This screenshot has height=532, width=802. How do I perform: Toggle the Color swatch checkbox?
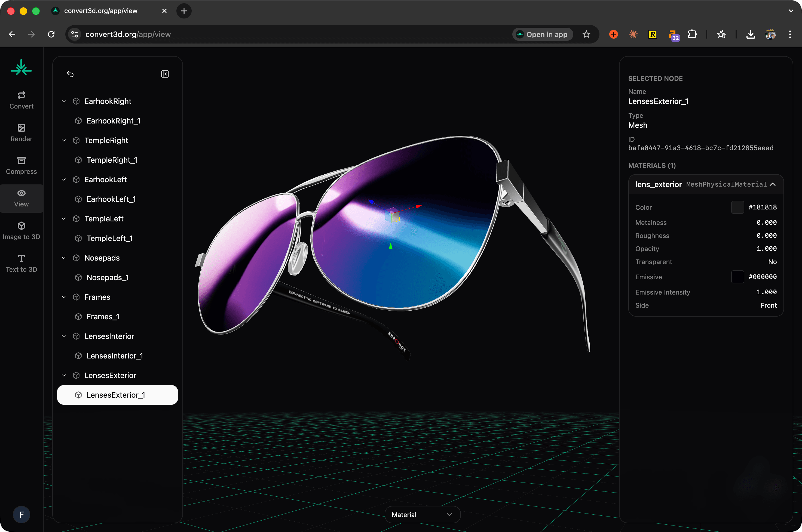pyautogui.click(x=737, y=207)
